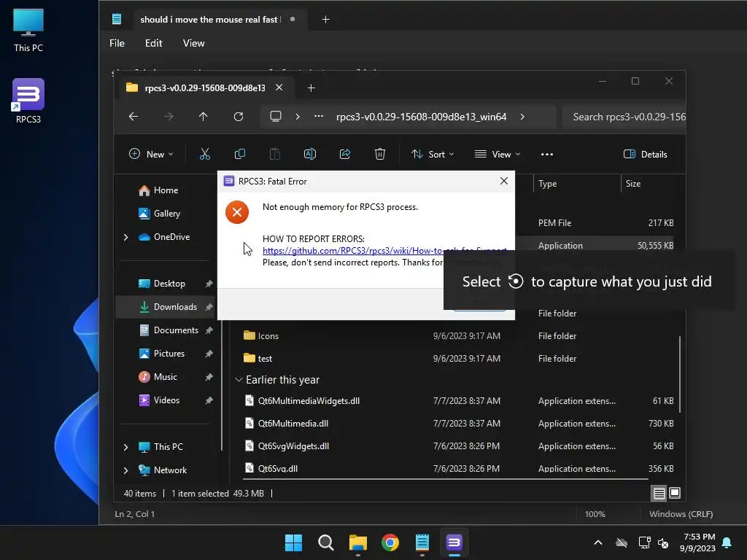The height and width of the screenshot is (560, 747).
Task: Close the RPCS3 Fatal Error dialog
Action: click(504, 181)
